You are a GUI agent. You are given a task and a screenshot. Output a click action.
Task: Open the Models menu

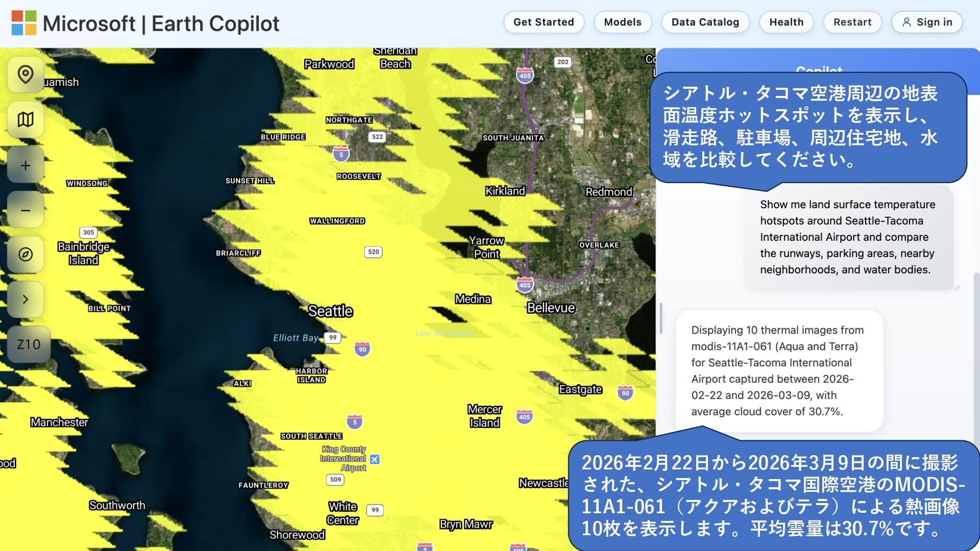click(622, 22)
